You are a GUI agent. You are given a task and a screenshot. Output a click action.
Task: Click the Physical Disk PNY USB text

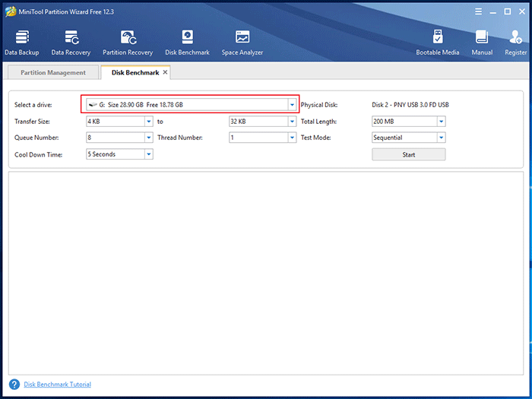[x=410, y=105]
